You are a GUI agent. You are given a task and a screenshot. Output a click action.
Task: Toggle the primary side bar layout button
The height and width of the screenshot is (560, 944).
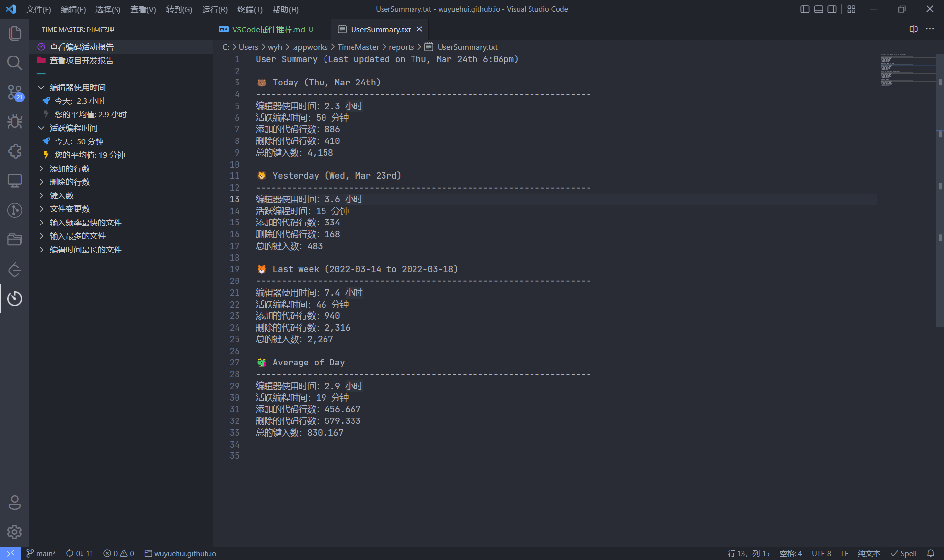click(805, 9)
